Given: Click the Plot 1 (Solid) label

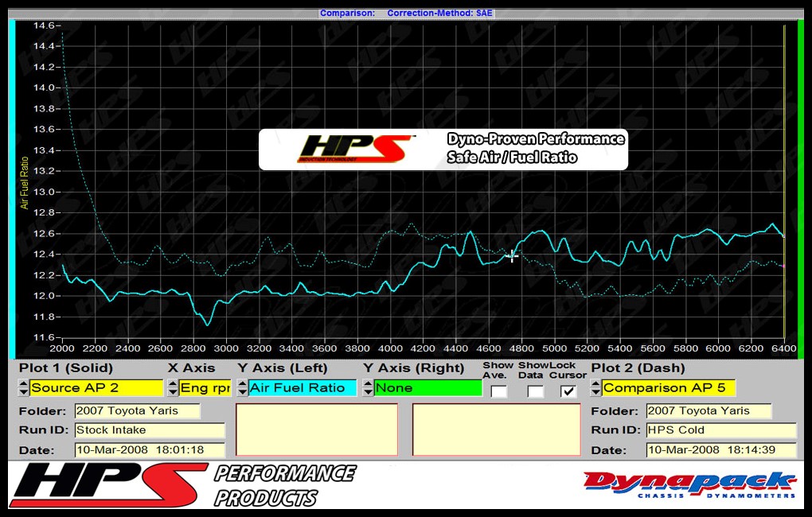Looking at the screenshot, I should 66,368.
